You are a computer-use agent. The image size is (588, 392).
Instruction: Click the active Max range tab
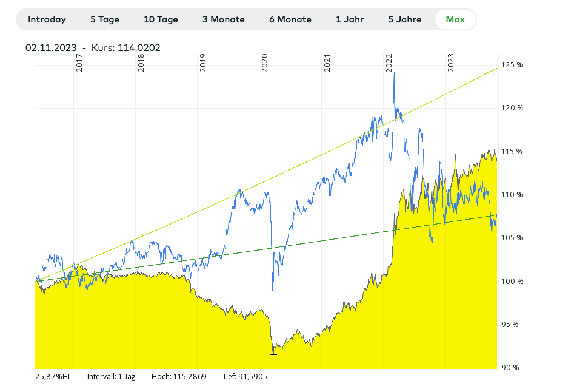[x=455, y=19]
